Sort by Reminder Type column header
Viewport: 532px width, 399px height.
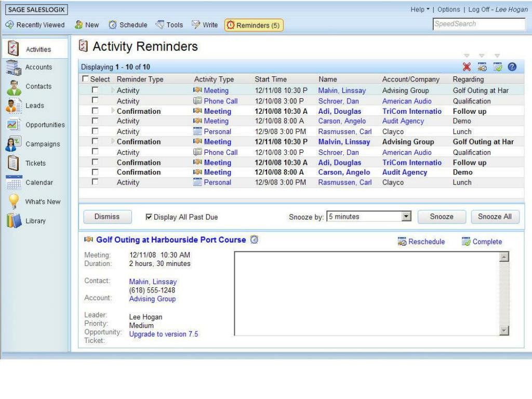(140, 79)
